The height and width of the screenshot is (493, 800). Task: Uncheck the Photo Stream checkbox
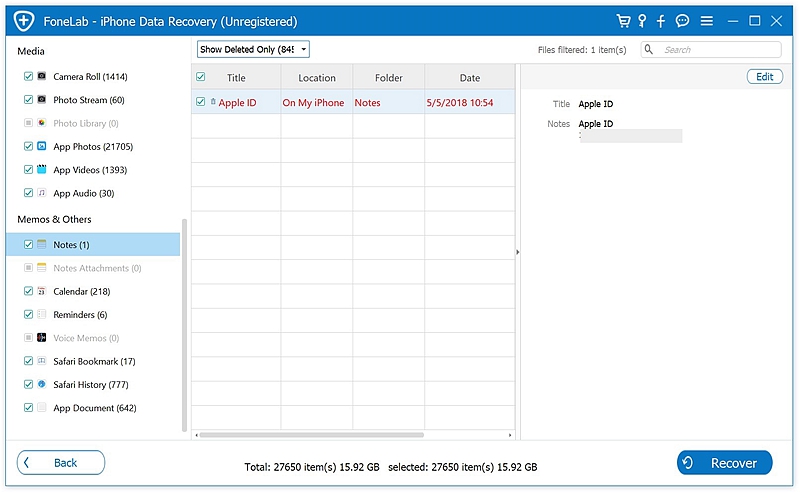click(29, 100)
